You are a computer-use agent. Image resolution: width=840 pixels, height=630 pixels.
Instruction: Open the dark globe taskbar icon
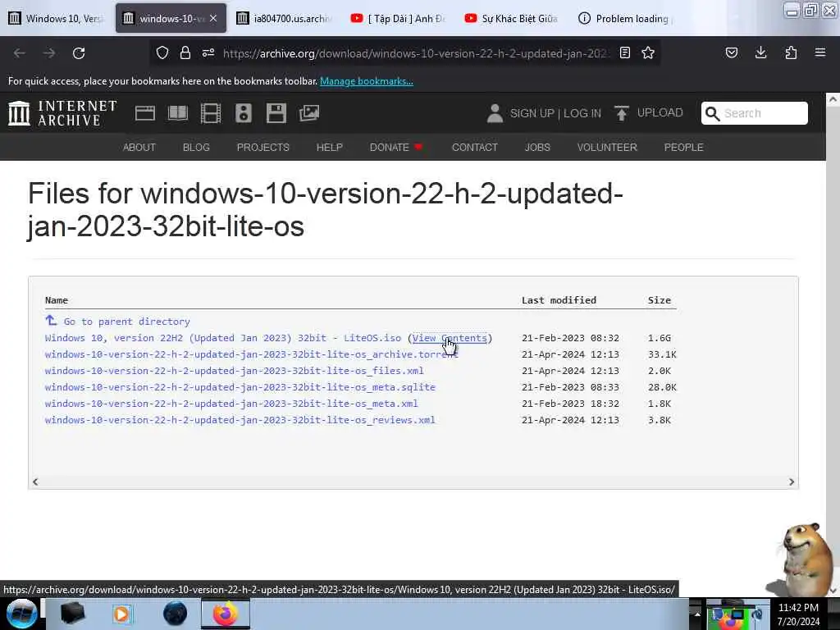pos(176,614)
